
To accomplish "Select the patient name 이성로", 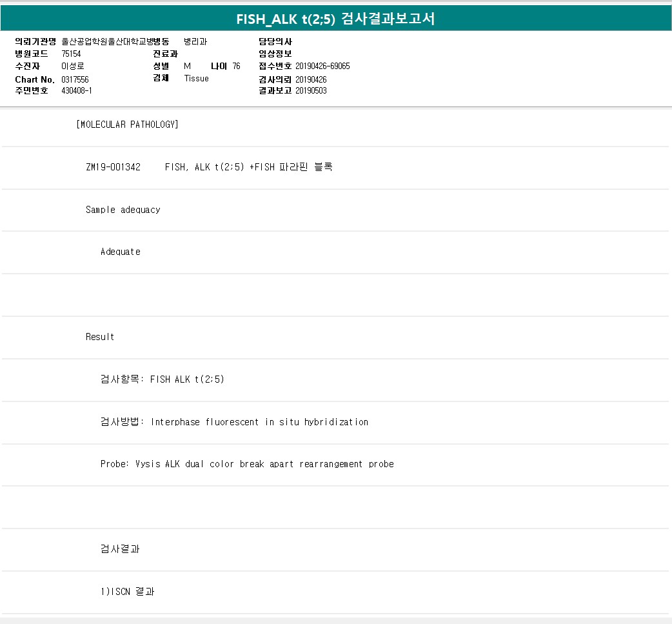I will pos(73,66).
